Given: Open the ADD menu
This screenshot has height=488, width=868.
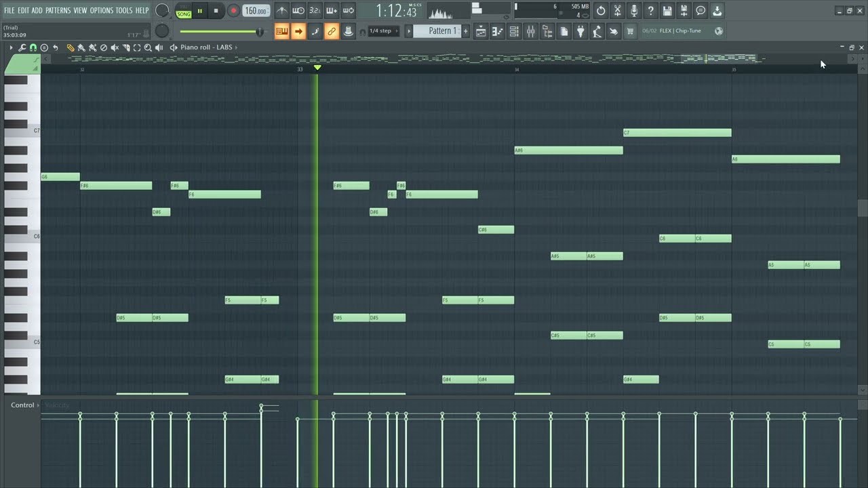Looking at the screenshot, I should tap(37, 10).
